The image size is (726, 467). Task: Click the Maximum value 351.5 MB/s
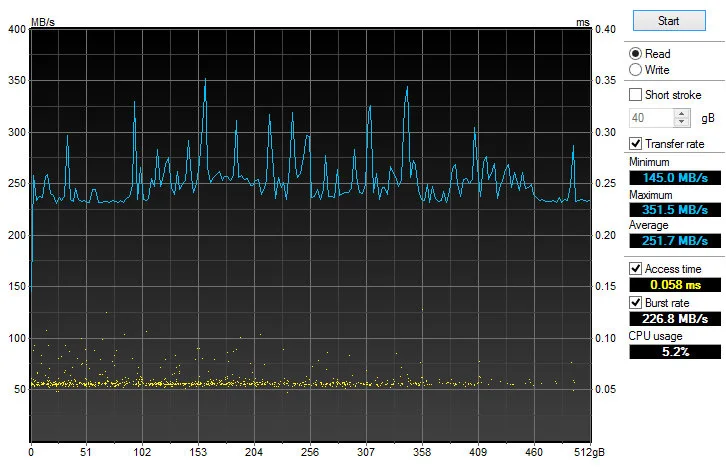click(674, 210)
